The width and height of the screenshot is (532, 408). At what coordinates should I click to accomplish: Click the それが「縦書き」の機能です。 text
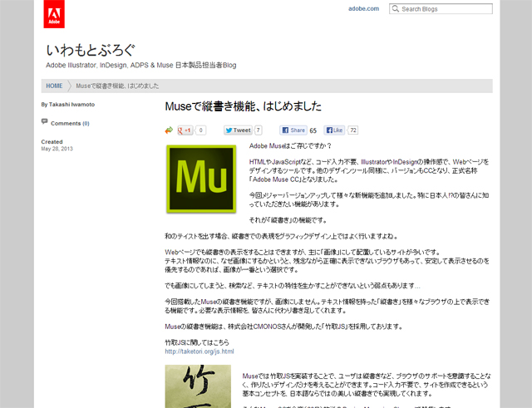288,220
